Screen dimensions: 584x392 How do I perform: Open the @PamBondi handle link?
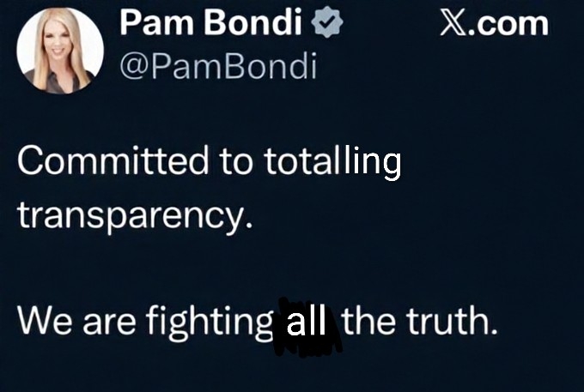click(x=217, y=67)
